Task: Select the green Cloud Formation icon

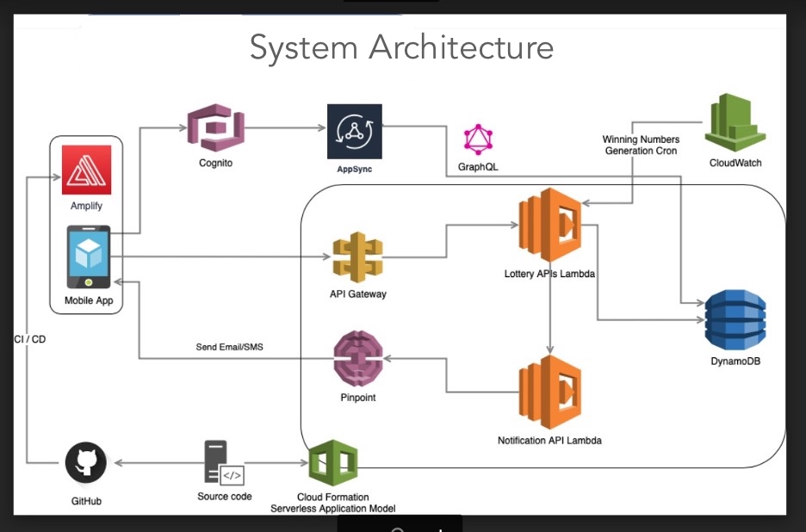Action: click(333, 462)
